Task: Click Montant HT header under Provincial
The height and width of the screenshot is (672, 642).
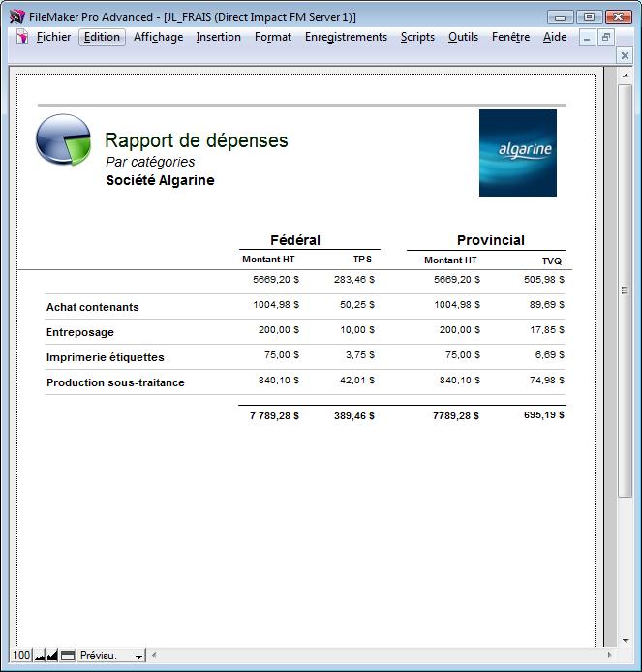Action: point(450,260)
